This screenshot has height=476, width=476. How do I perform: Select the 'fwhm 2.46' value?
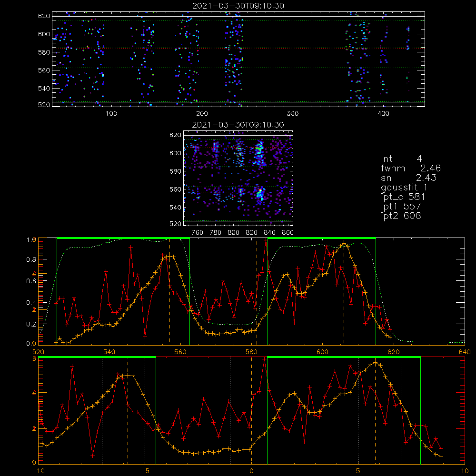411,168
